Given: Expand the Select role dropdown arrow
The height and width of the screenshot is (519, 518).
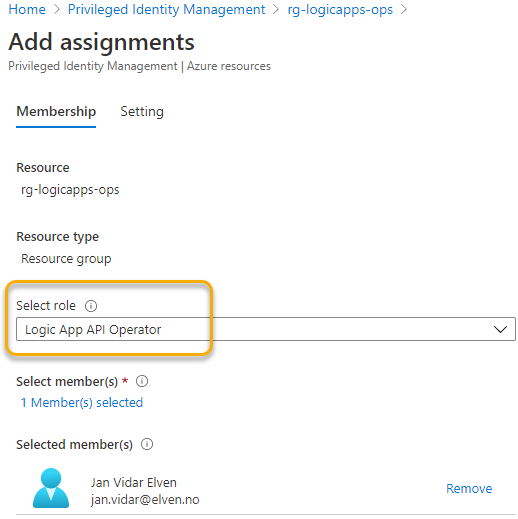Looking at the screenshot, I should coord(500,329).
